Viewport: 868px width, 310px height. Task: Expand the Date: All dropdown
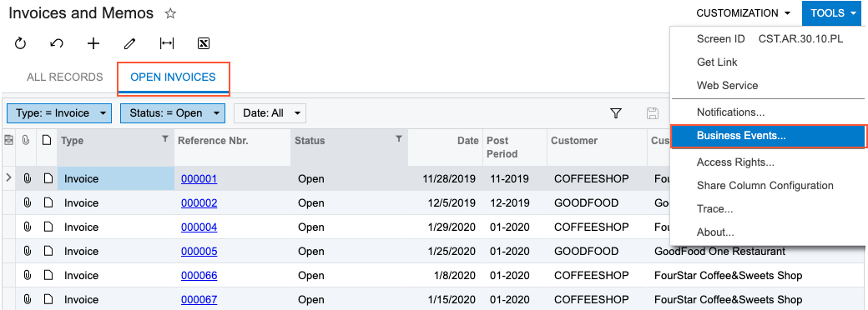tap(270, 113)
